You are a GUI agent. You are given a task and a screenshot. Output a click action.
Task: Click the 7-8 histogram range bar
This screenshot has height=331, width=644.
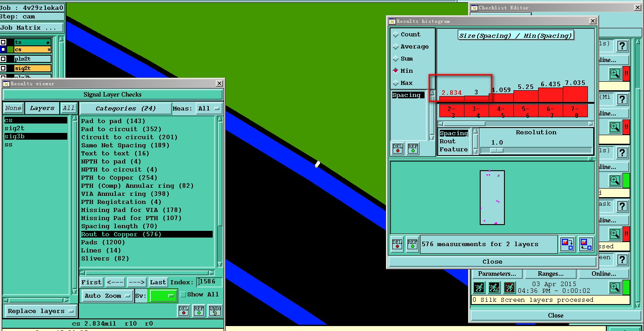pos(575,111)
